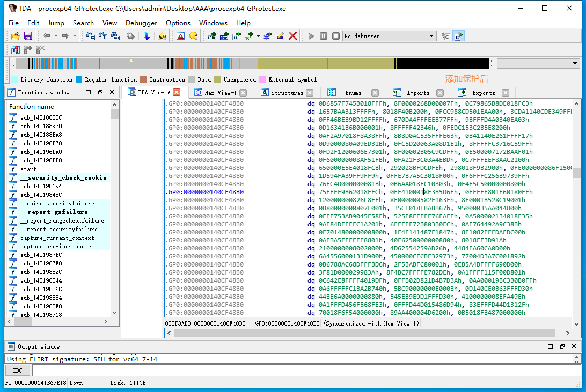
Task: Open the forward-history dropdown arrow
Action: click(x=75, y=36)
